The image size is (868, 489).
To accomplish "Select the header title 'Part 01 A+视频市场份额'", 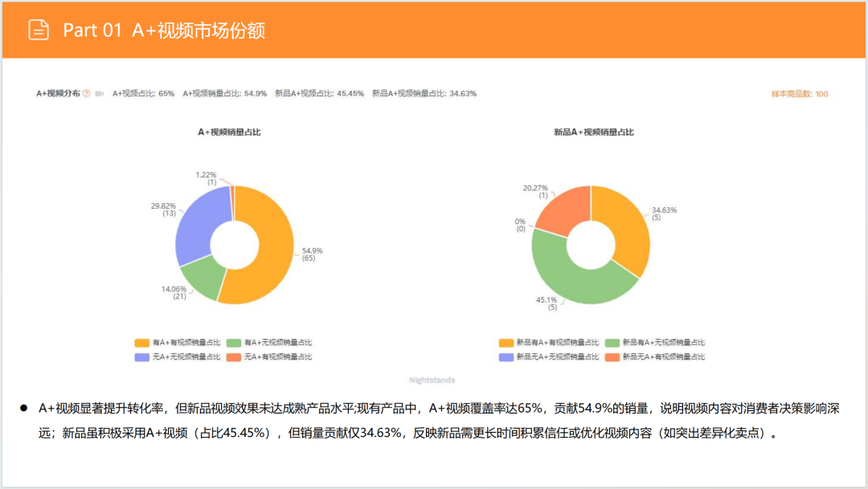I will coord(164,30).
